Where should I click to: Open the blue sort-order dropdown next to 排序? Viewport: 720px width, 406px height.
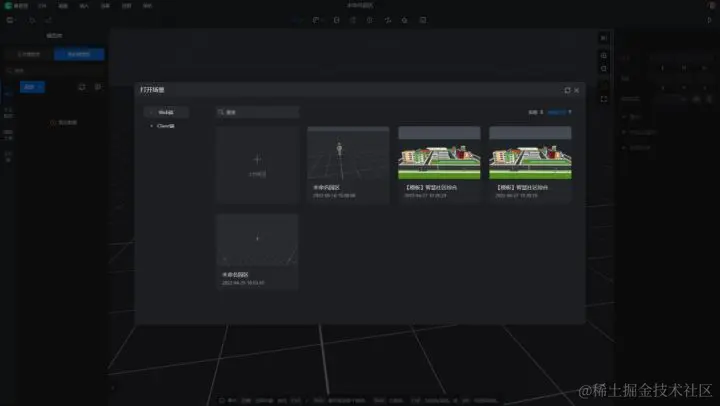click(559, 112)
